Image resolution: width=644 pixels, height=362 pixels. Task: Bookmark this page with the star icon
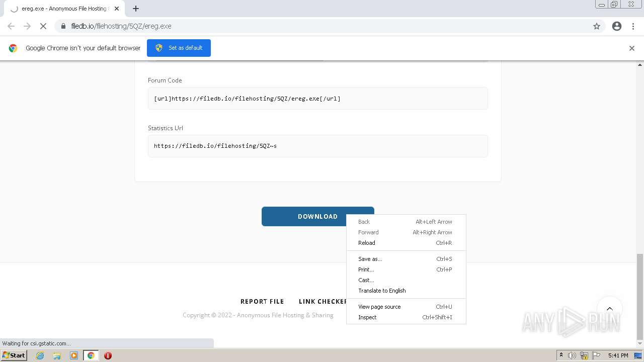click(597, 26)
